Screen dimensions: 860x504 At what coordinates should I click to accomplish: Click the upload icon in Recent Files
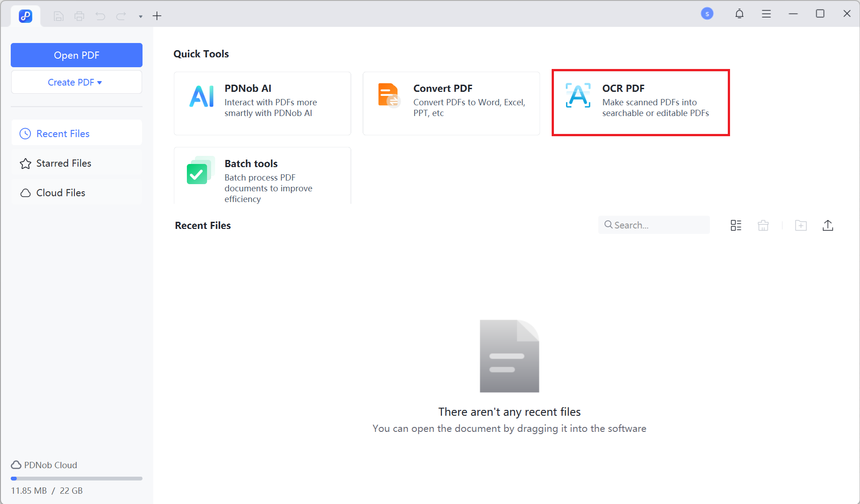click(828, 225)
